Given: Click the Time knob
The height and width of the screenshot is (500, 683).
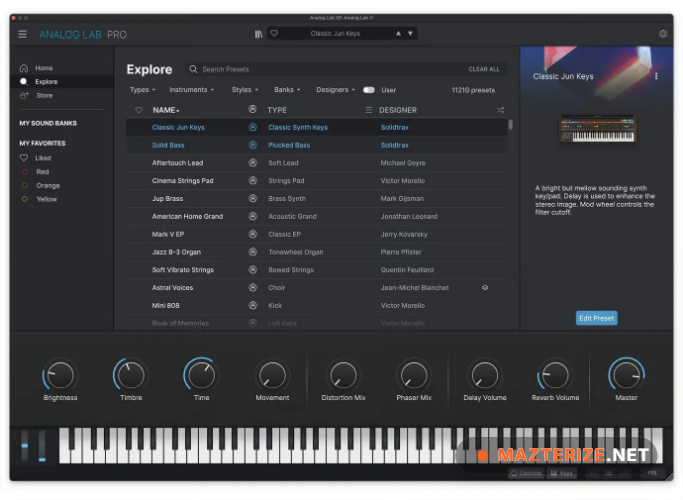Looking at the screenshot, I should [x=201, y=375].
